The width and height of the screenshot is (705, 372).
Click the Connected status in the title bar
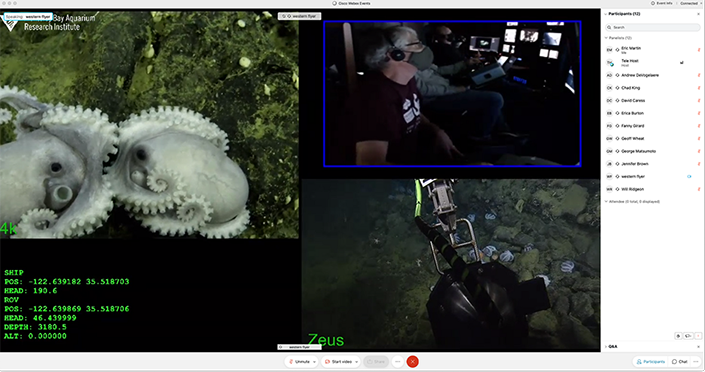coord(688,3)
